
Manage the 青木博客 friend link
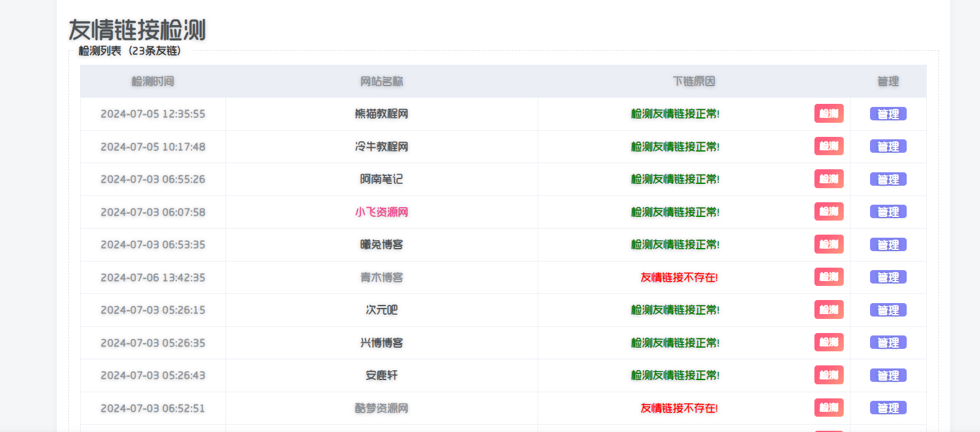888,277
